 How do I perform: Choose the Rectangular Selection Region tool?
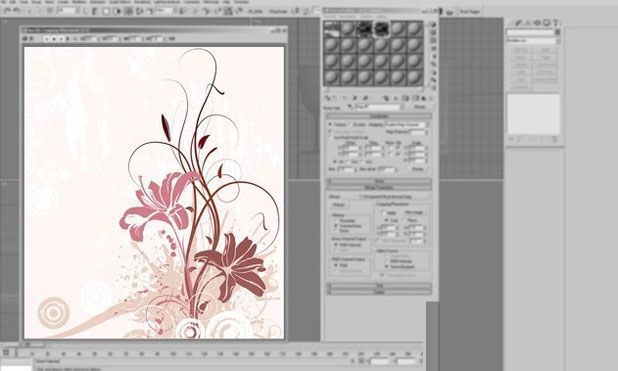[106, 11]
